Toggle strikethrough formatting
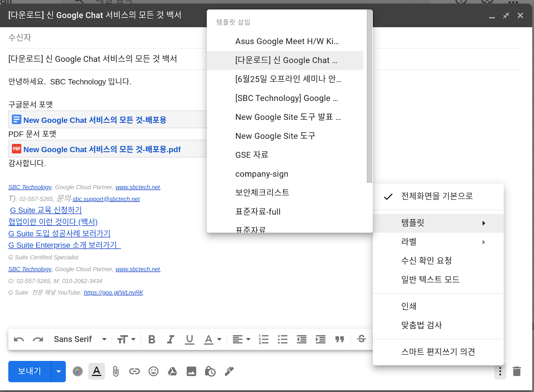 [x=361, y=339]
